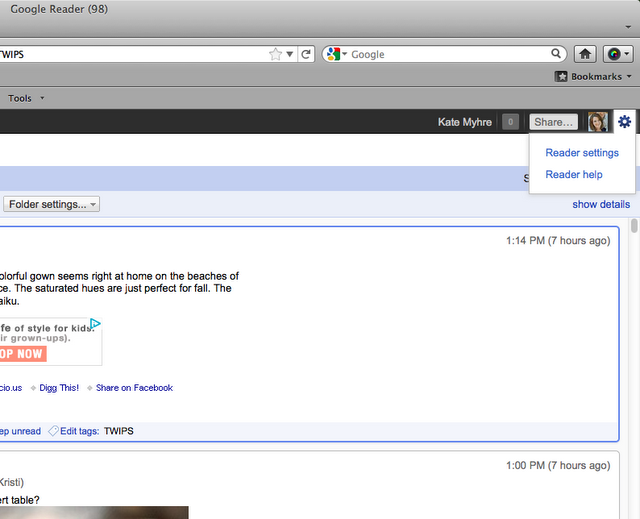Choose Reader settings menu entry
Screen dimensions: 640x519
coord(582,153)
